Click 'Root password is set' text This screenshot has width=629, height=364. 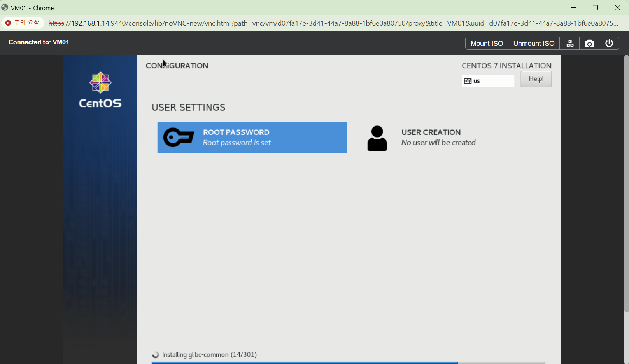tap(237, 143)
